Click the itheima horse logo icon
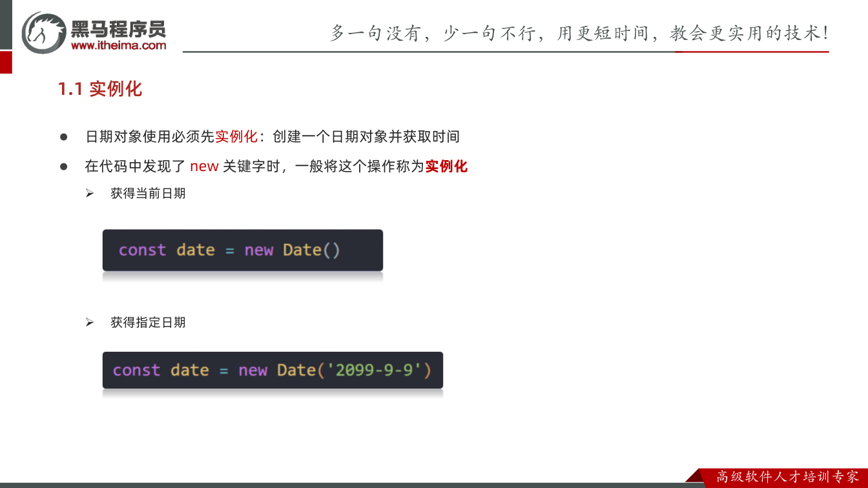This screenshot has height=488, width=868. 44,32
